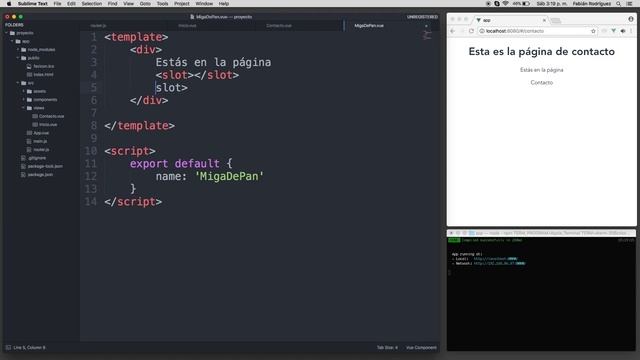Click the minimap in Sublime editor

coord(427,36)
